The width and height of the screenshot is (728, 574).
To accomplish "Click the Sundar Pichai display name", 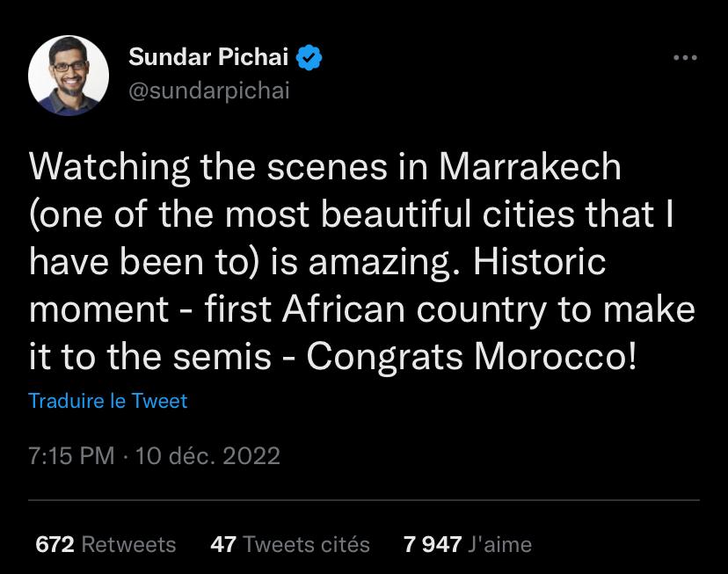I will coord(208,58).
